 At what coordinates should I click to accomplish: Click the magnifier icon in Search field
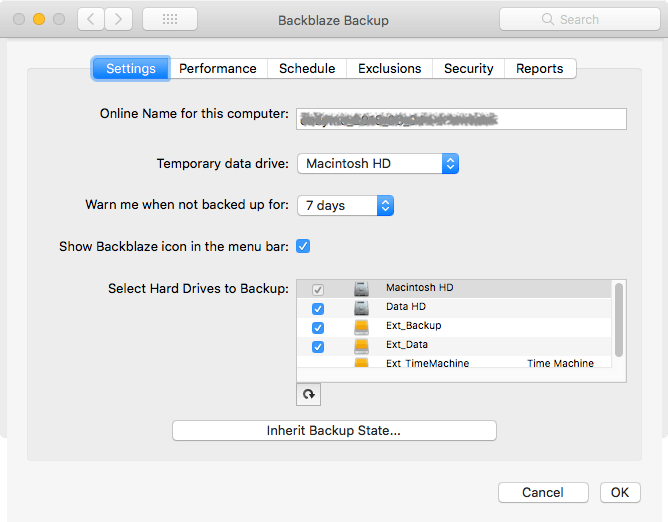[x=547, y=19]
